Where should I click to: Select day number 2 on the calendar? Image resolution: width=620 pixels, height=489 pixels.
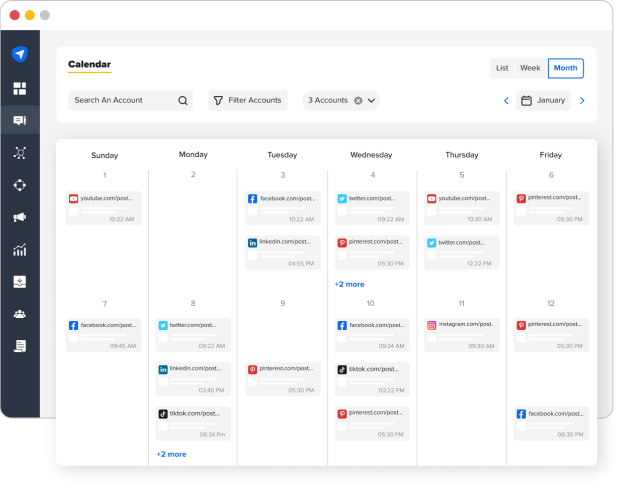tap(193, 174)
